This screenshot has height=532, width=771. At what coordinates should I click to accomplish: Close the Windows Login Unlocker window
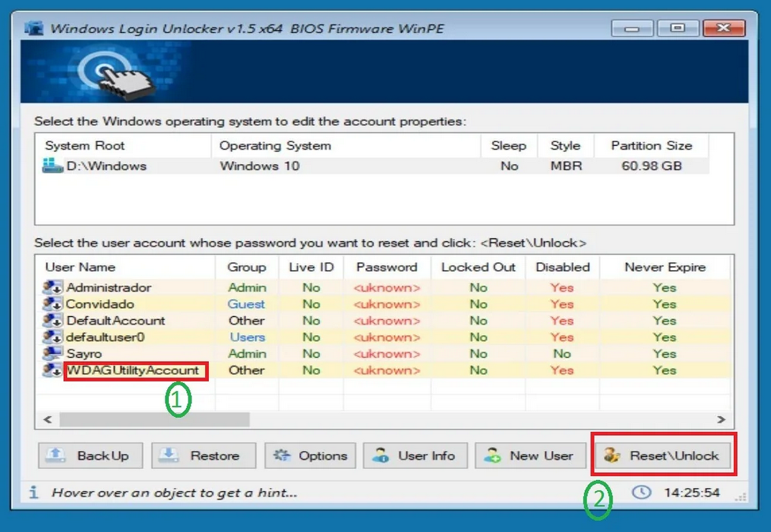(724, 28)
